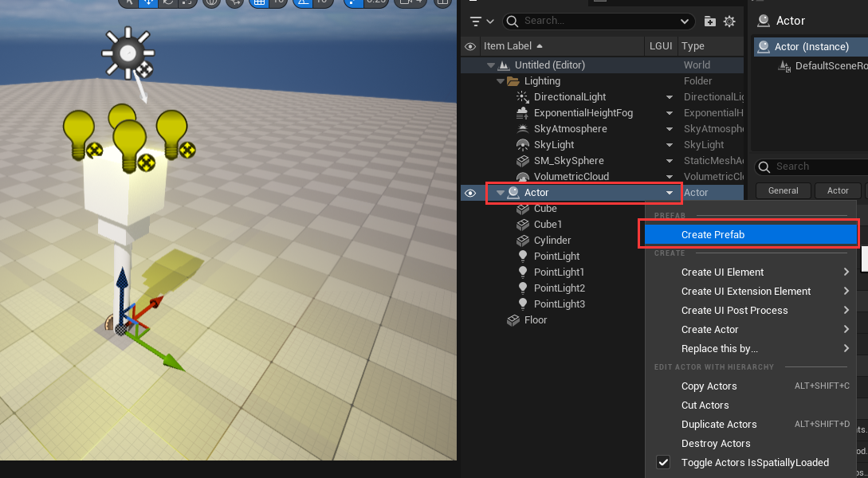This screenshot has width=868, height=478.
Task: Click the directional light sun gizmo in viewport
Action: pos(128,54)
